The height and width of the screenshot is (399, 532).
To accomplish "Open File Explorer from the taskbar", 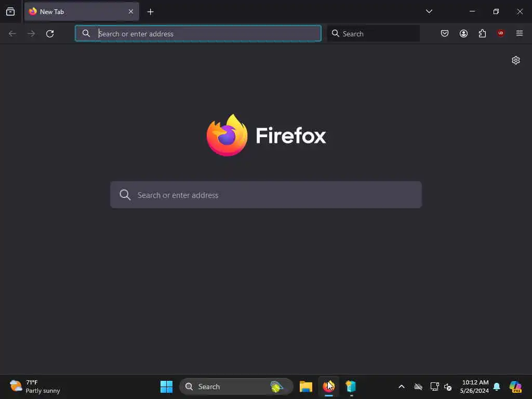I will point(305,387).
